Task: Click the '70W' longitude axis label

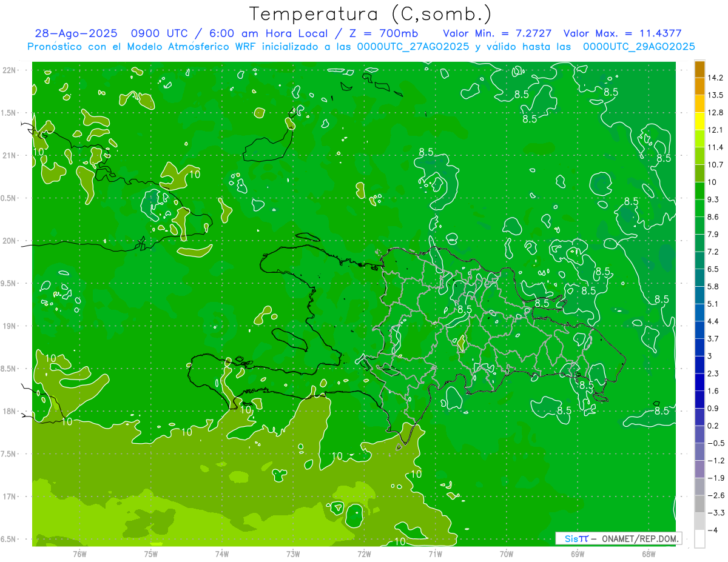Action: (x=507, y=554)
